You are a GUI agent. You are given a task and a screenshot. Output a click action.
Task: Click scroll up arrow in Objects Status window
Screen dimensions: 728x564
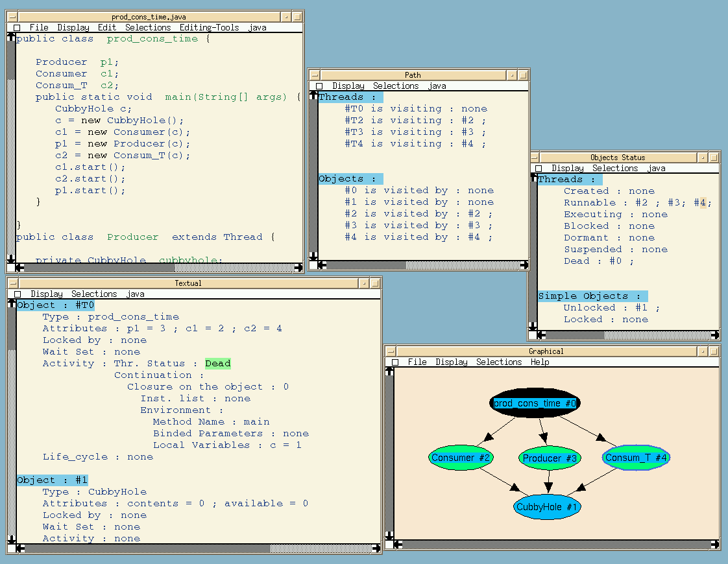[533, 178]
